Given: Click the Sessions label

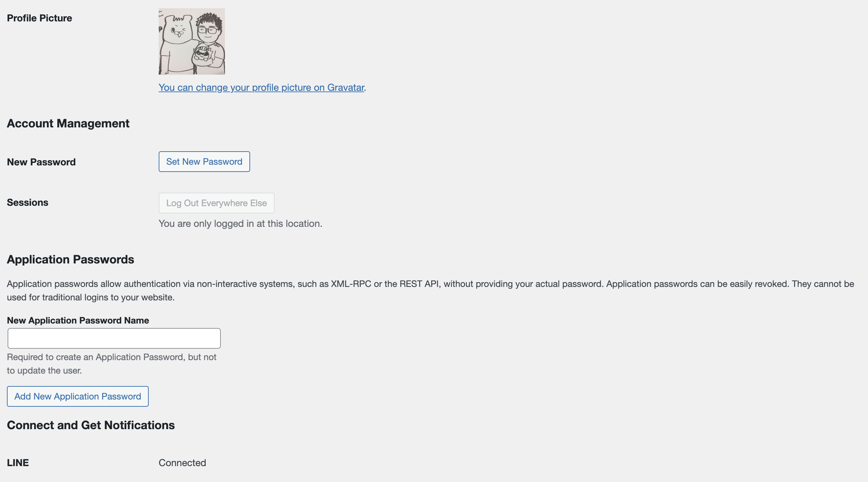Looking at the screenshot, I should (28, 202).
